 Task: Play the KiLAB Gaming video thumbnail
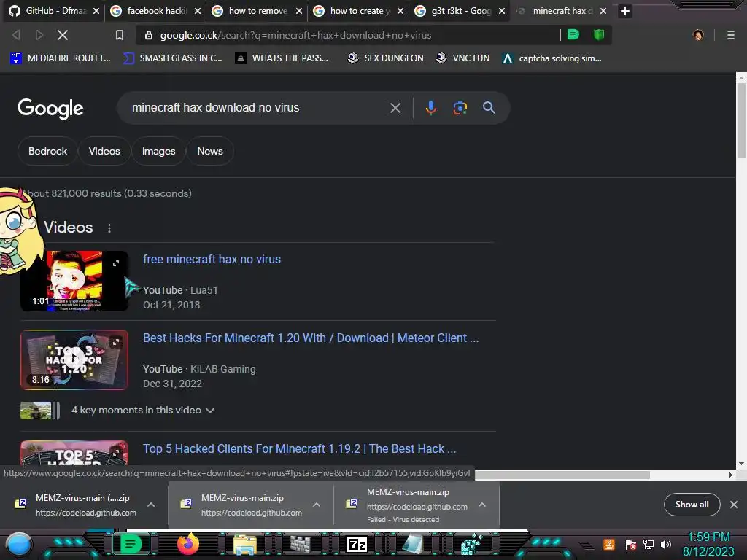coord(74,360)
